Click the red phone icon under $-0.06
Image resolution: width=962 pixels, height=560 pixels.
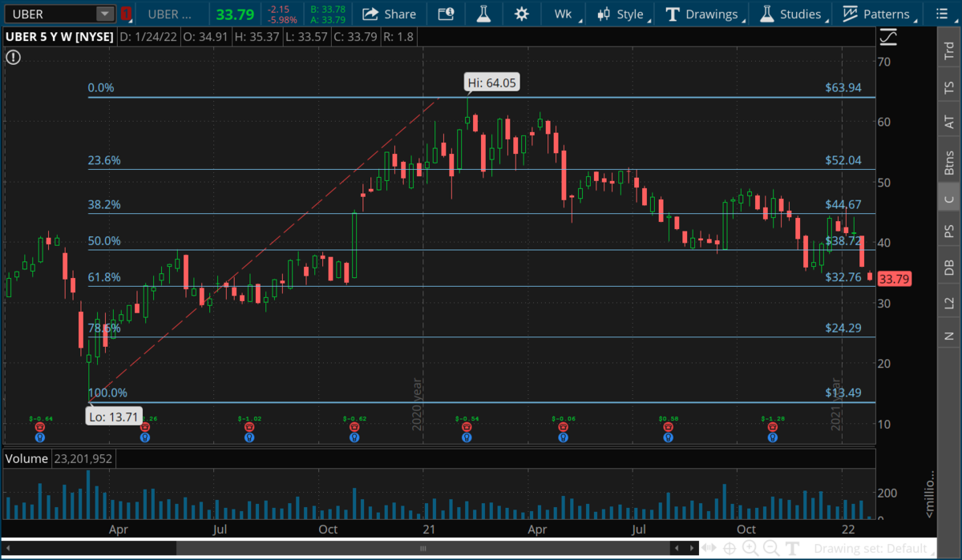(x=563, y=428)
